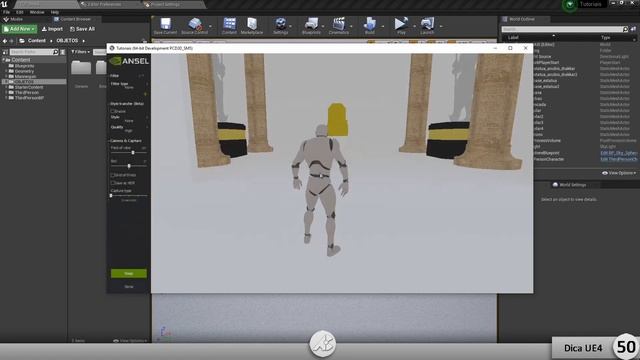Viewport: 640px width, 360px height.
Task: Click the Launch toolbar icon
Action: click(x=427, y=24)
